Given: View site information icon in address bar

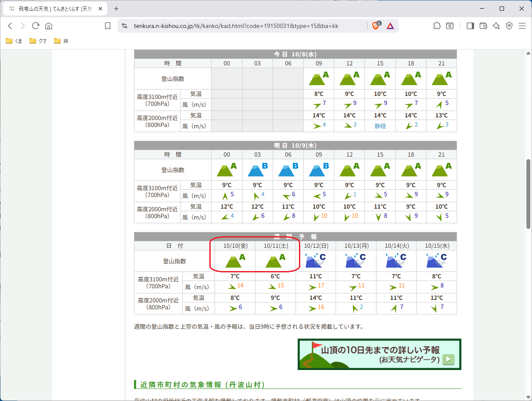Looking at the screenshot, I should point(124,26).
